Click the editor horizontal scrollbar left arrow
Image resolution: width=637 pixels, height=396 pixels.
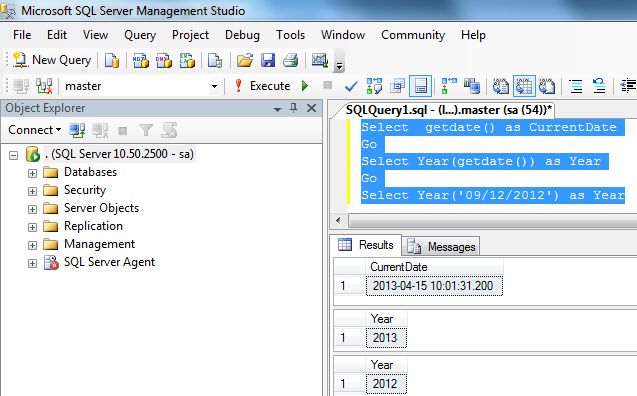click(x=338, y=221)
